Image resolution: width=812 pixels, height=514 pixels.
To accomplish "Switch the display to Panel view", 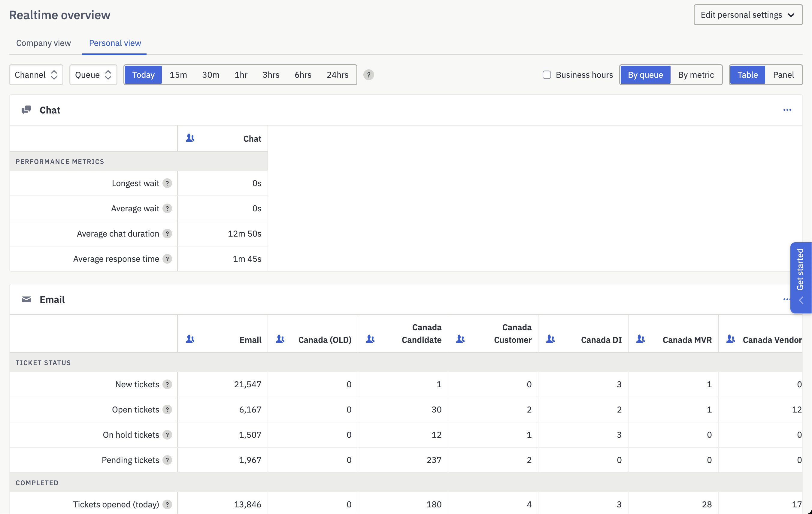I will coord(784,75).
